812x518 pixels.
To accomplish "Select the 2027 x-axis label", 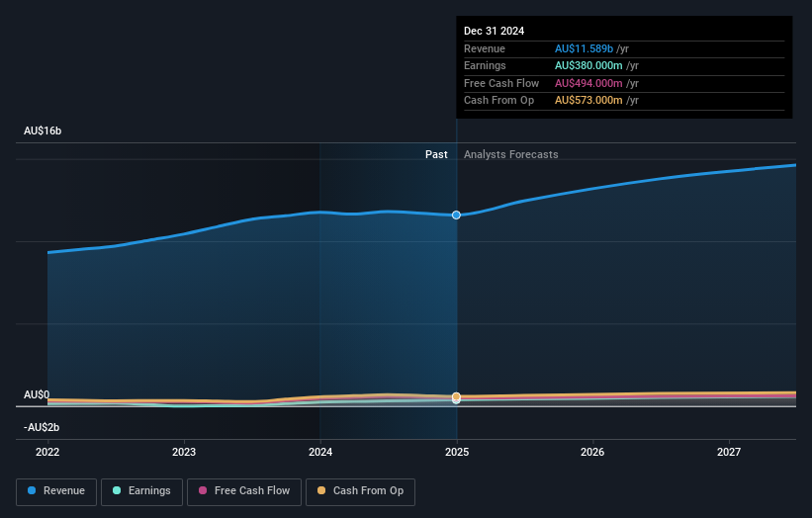I will 729,453.
